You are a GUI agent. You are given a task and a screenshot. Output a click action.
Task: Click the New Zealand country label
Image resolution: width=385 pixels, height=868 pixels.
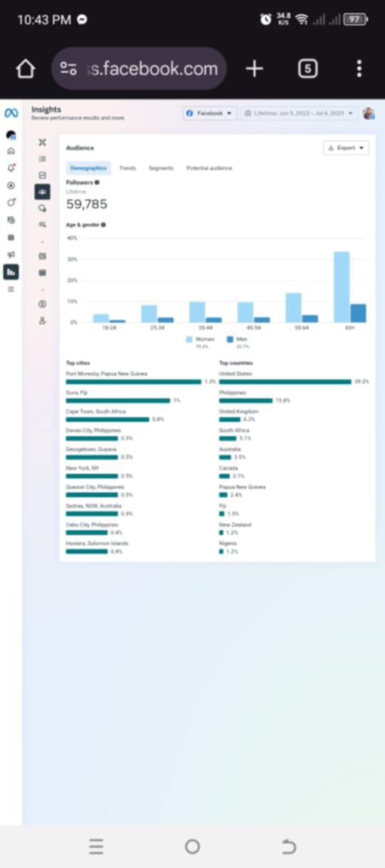point(235,525)
